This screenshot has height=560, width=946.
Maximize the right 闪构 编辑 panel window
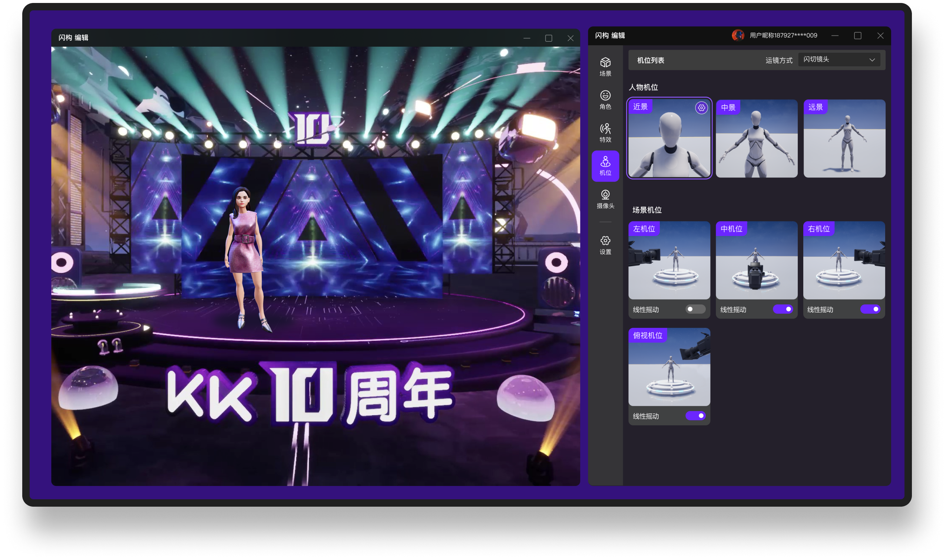(858, 36)
